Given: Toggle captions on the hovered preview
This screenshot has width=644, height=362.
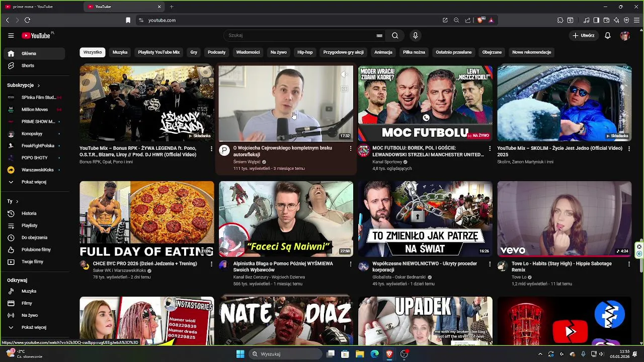Looking at the screenshot, I should click(345, 89).
